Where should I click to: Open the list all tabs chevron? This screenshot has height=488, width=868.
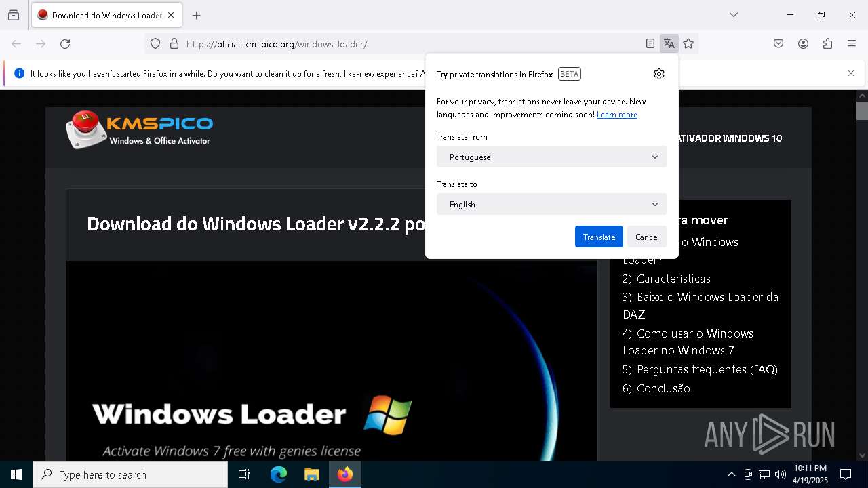[x=734, y=15]
